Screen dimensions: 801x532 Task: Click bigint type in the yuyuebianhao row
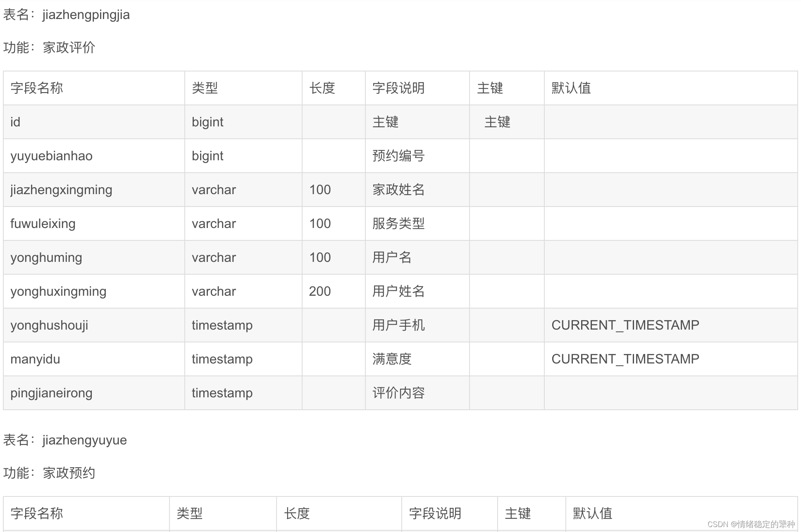coord(207,156)
